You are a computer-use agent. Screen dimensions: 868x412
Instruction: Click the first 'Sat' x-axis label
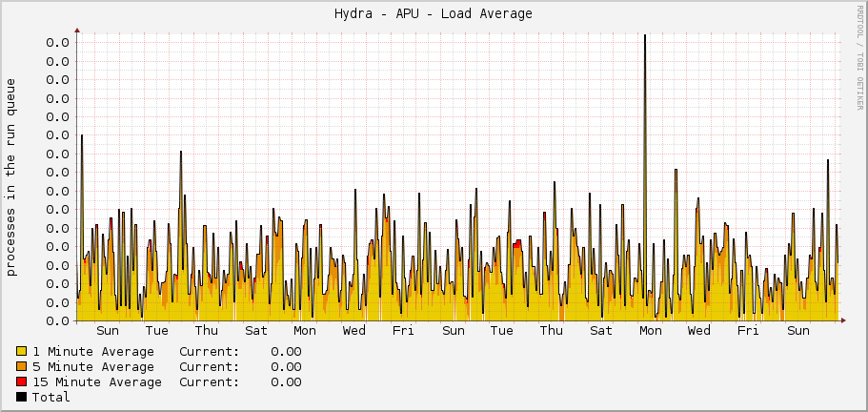[255, 331]
